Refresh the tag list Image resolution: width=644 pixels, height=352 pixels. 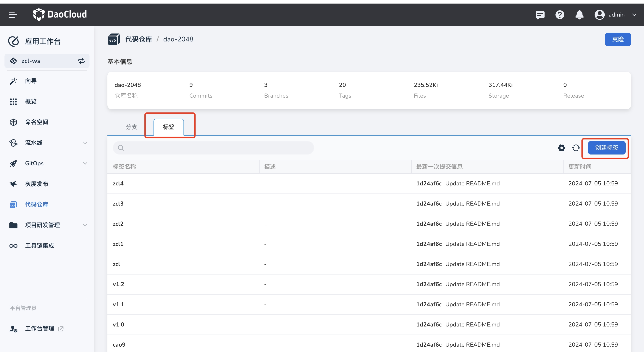coord(576,148)
